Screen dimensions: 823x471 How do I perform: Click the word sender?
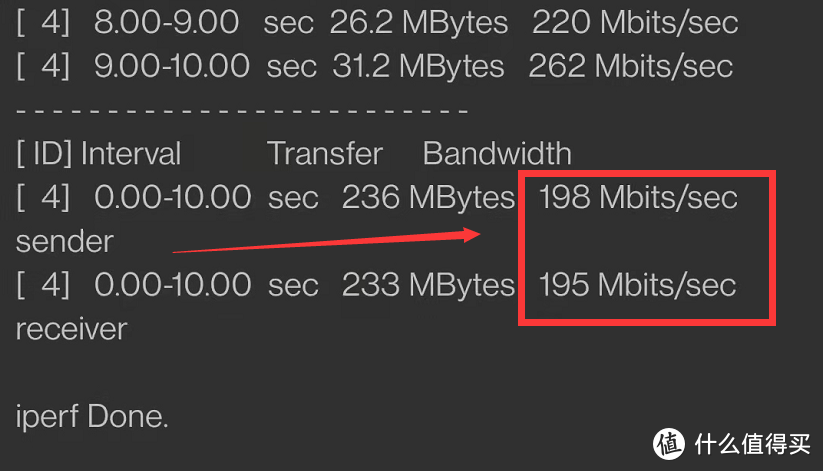point(64,241)
